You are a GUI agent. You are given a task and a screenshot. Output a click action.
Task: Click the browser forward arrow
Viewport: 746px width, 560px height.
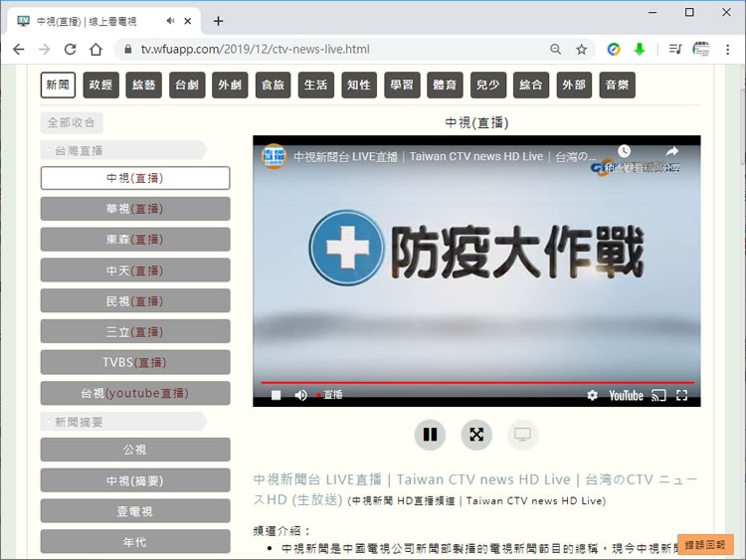[x=44, y=49]
